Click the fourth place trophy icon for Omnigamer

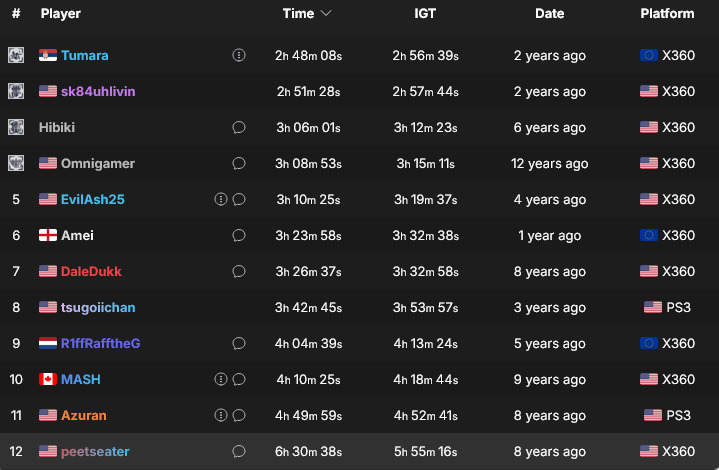pyautogui.click(x=16, y=163)
